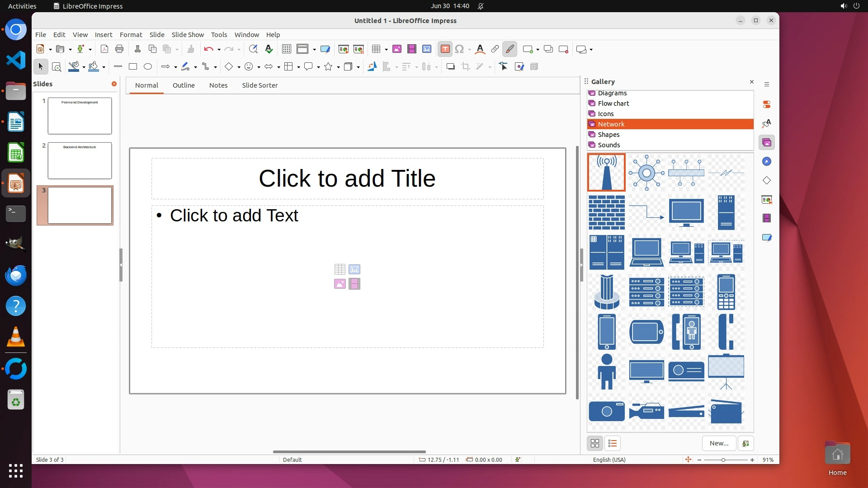Toggle the Display Grid button
Image resolution: width=868 pixels, height=488 pixels.
[x=286, y=49]
